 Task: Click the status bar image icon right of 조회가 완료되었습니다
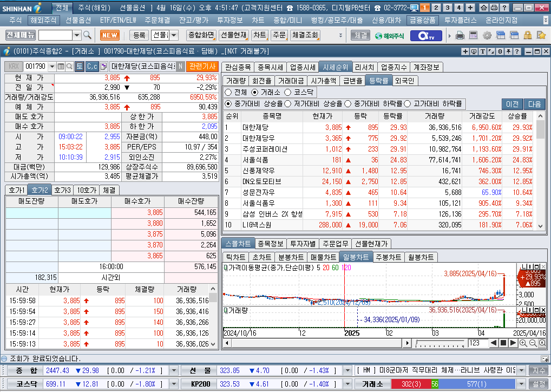[x=545, y=359]
